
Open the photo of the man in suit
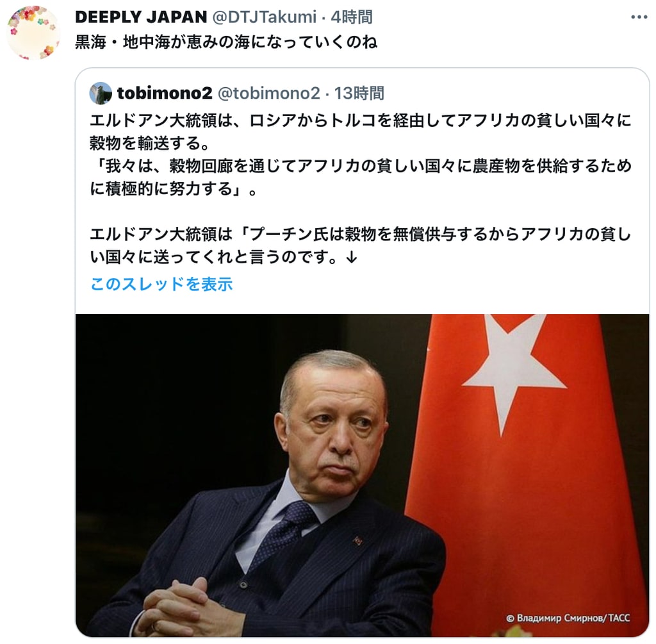(363, 475)
